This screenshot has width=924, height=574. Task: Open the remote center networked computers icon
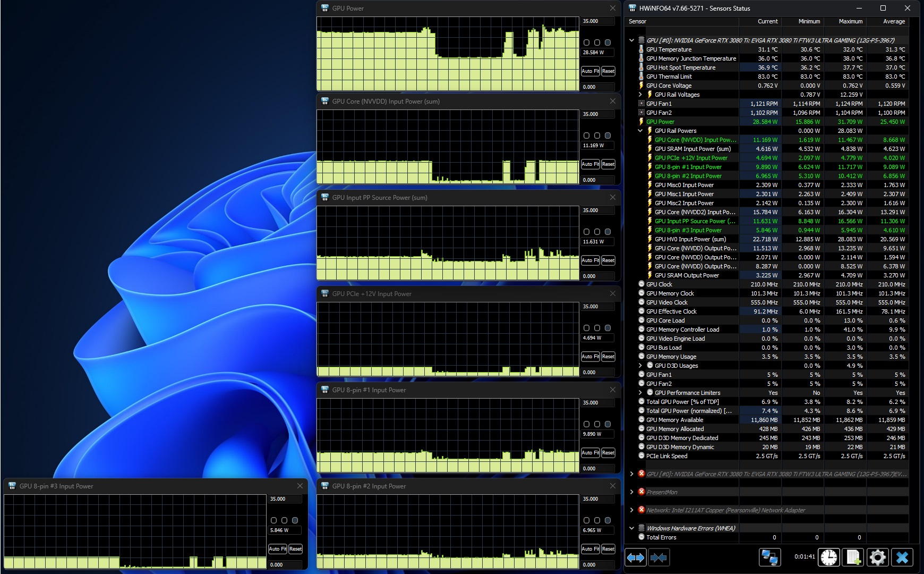(770, 557)
